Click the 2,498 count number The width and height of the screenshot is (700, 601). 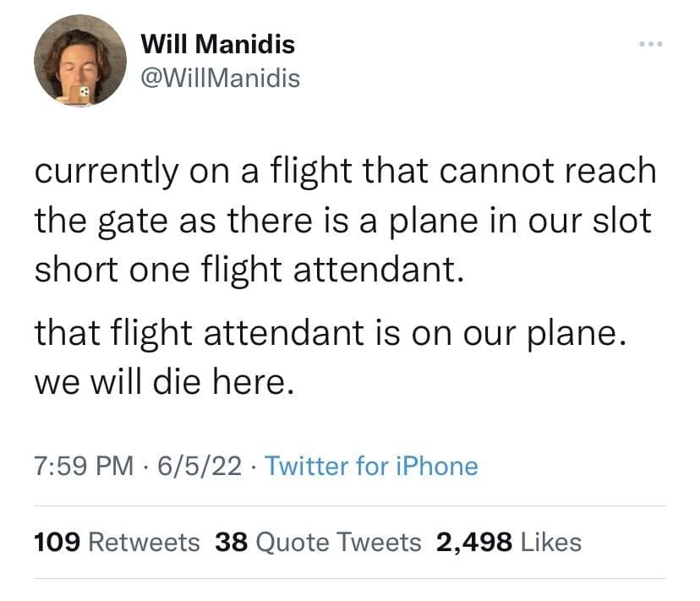click(473, 542)
